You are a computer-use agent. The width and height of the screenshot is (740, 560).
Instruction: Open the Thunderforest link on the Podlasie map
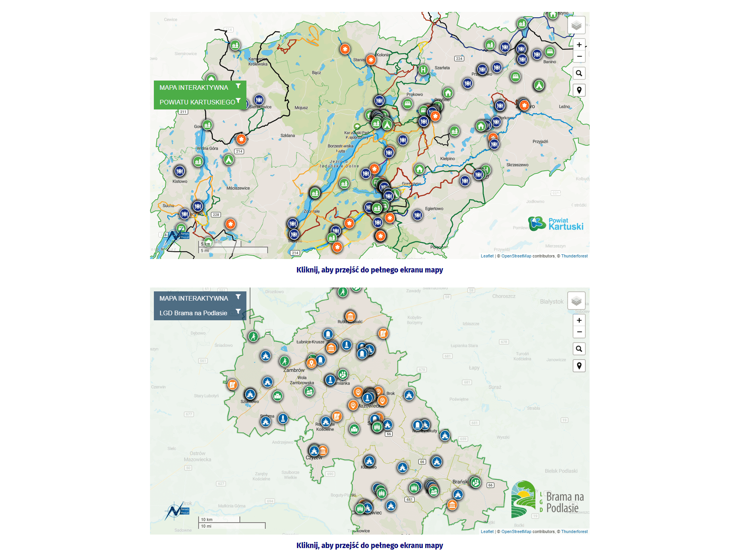click(x=574, y=531)
